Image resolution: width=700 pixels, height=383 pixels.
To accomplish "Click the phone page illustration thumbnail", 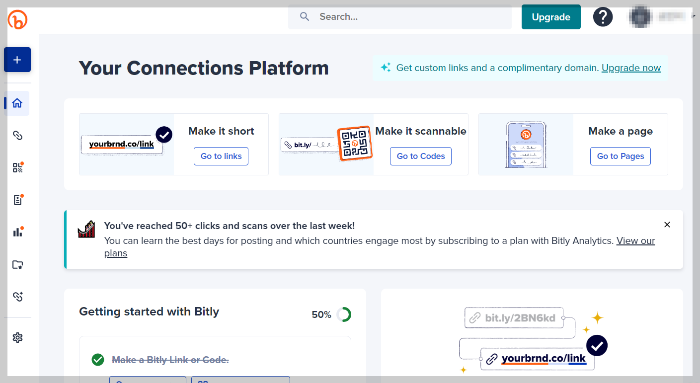I will pos(525,145).
